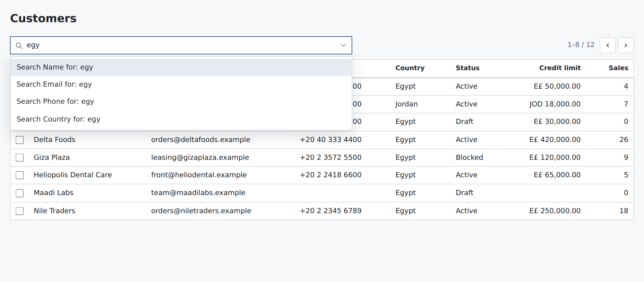Choose 'Search Email for: egy'
Image resolution: width=644 pixels, height=282 pixels.
point(181,84)
